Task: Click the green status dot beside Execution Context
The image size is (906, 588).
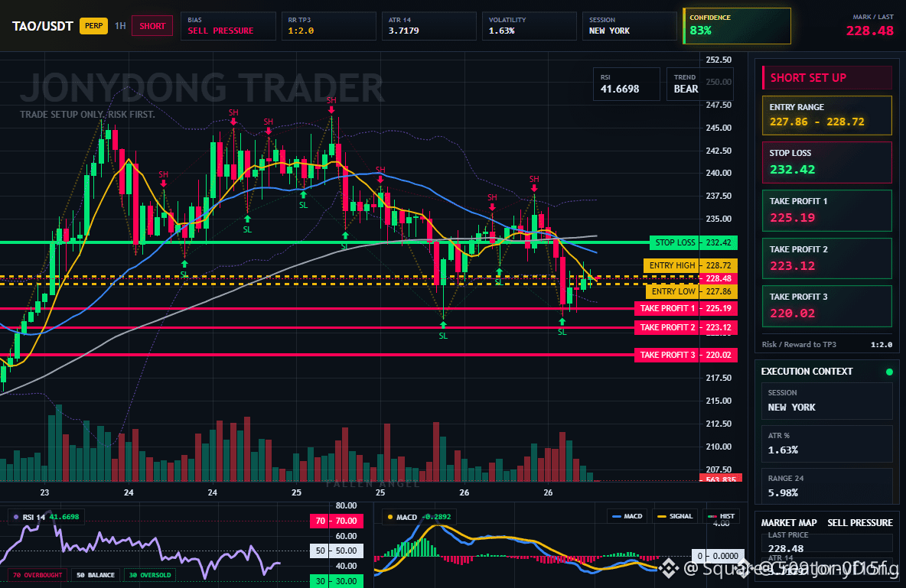Action: pos(889,372)
